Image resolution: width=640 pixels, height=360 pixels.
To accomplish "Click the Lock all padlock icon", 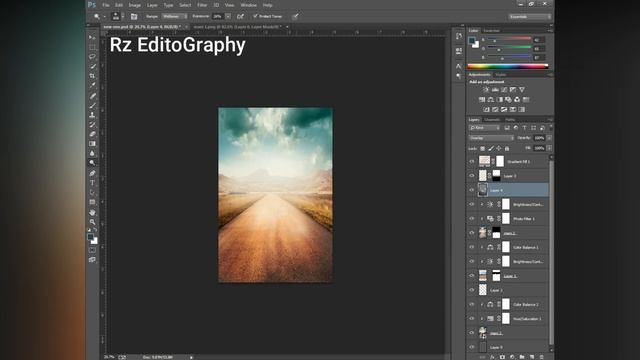I will pos(507,149).
